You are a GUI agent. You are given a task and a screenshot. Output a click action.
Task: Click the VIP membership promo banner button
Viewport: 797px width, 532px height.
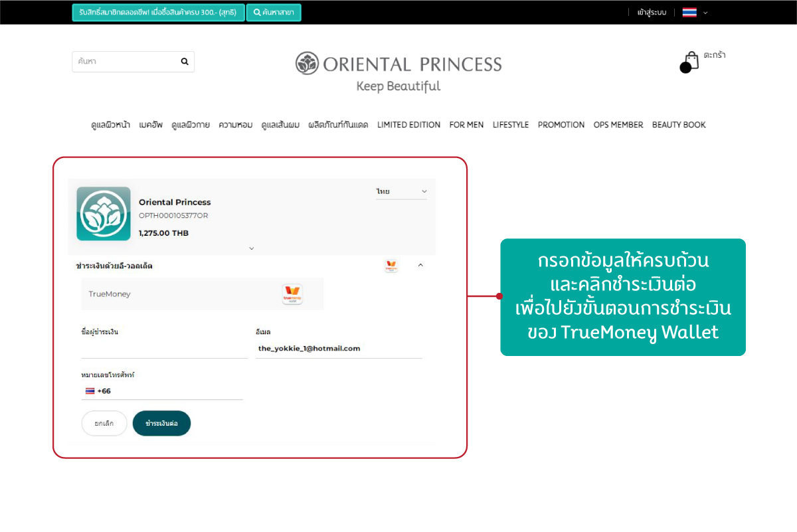click(158, 12)
